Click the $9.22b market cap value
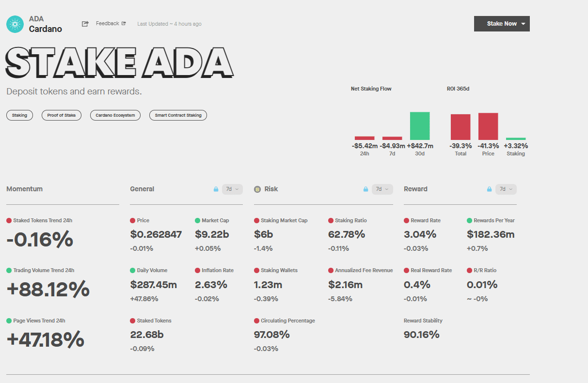The width and height of the screenshot is (588, 383). coord(212,234)
